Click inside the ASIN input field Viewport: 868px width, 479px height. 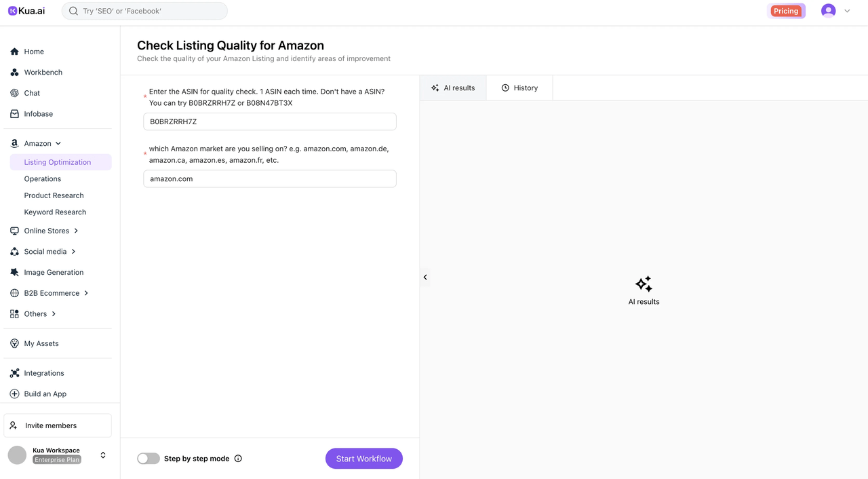coord(269,121)
